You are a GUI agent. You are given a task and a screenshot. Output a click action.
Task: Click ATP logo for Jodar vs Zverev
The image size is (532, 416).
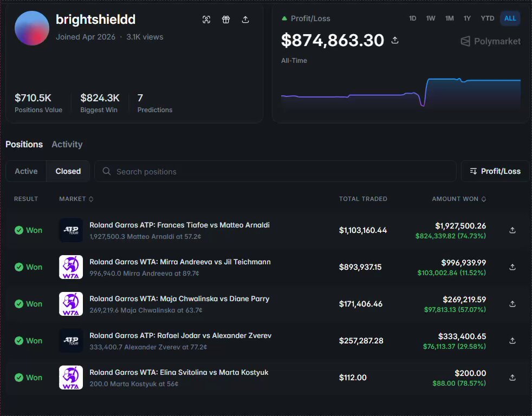(71, 341)
